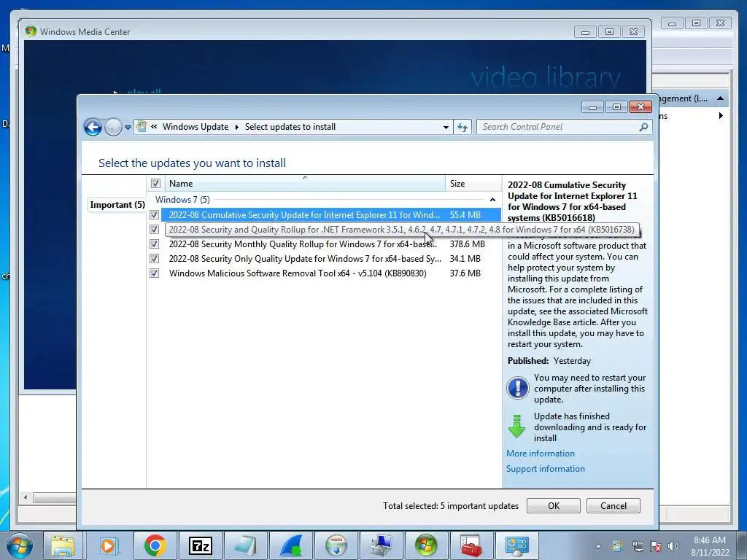The height and width of the screenshot is (560, 747).
Task: Open the notepad-style taskbar icon
Action: click(245, 545)
